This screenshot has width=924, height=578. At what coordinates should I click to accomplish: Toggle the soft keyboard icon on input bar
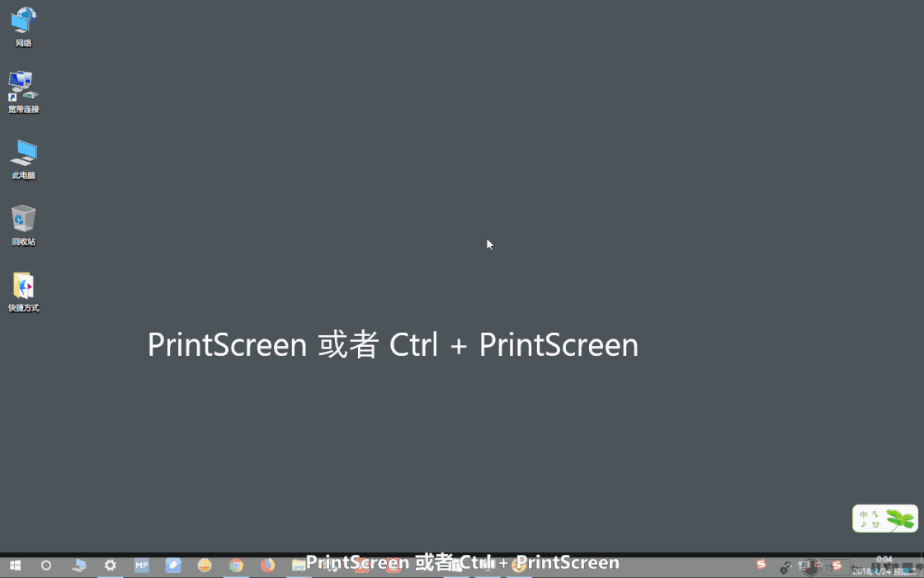(876, 524)
